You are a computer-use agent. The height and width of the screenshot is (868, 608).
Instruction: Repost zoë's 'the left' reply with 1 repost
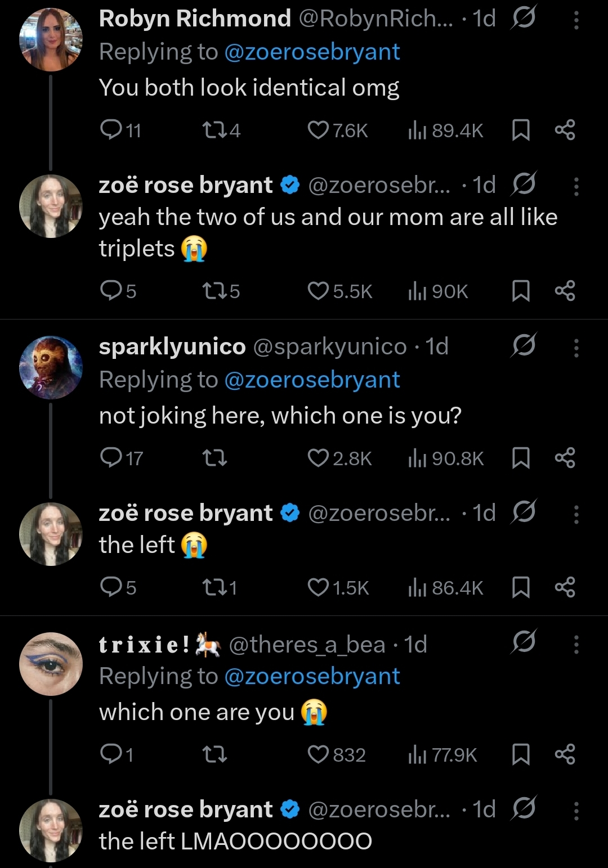[213, 588]
